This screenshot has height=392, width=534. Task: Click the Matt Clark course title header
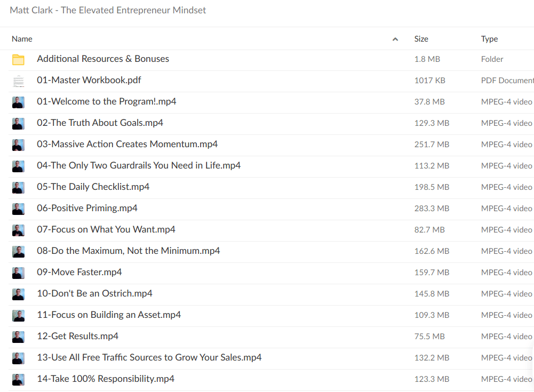[x=108, y=10]
